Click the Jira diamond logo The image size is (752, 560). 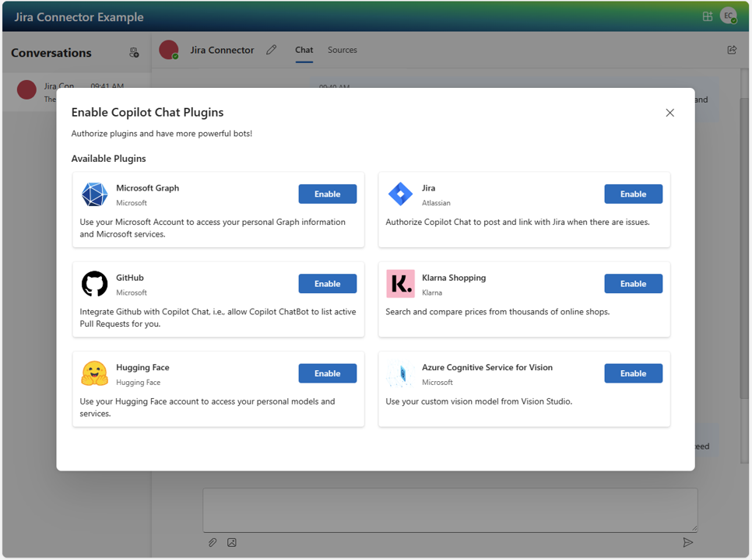point(400,194)
